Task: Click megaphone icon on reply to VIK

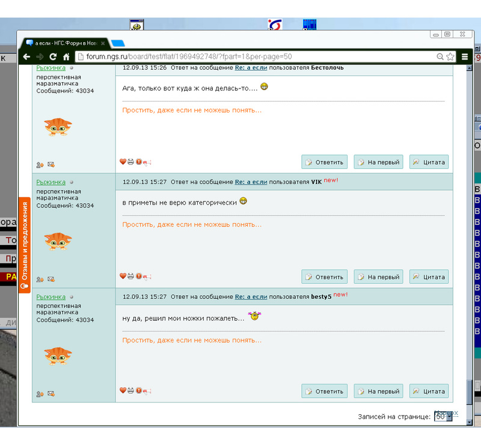Action: tap(147, 277)
